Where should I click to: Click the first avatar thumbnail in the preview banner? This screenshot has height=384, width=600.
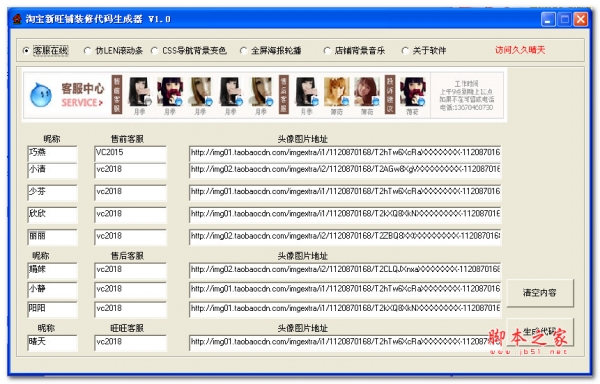pos(139,92)
